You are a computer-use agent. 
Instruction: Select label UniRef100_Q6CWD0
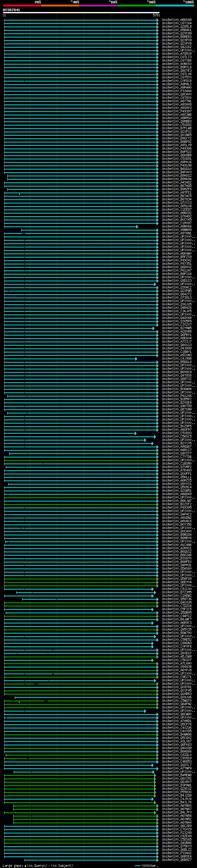pos(177,714)
